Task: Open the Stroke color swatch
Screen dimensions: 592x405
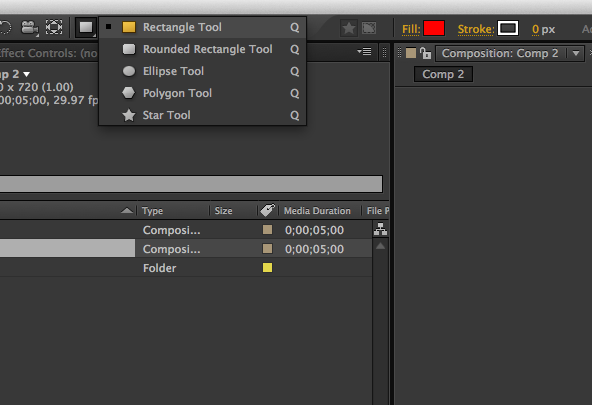Action: pos(508,28)
